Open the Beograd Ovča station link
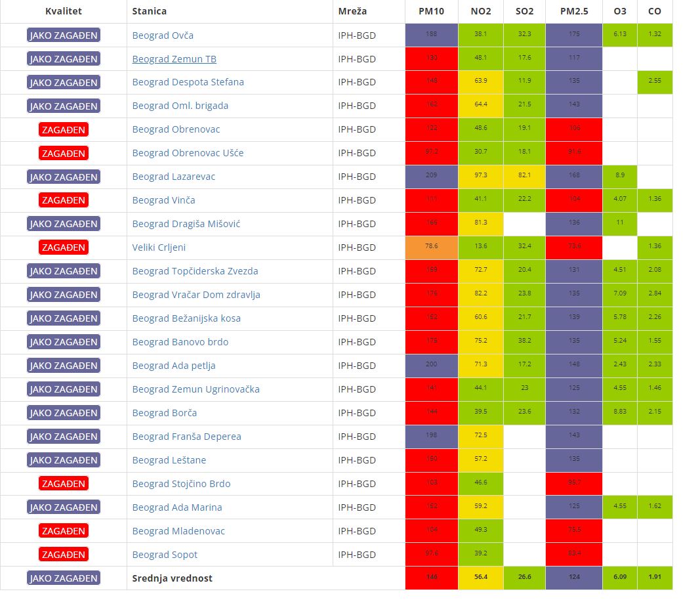This screenshot has height=600, width=700. pos(163,35)
